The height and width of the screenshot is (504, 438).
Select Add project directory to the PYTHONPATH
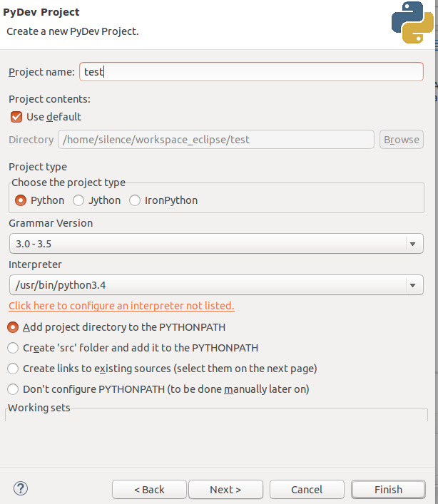pos(13,327)
